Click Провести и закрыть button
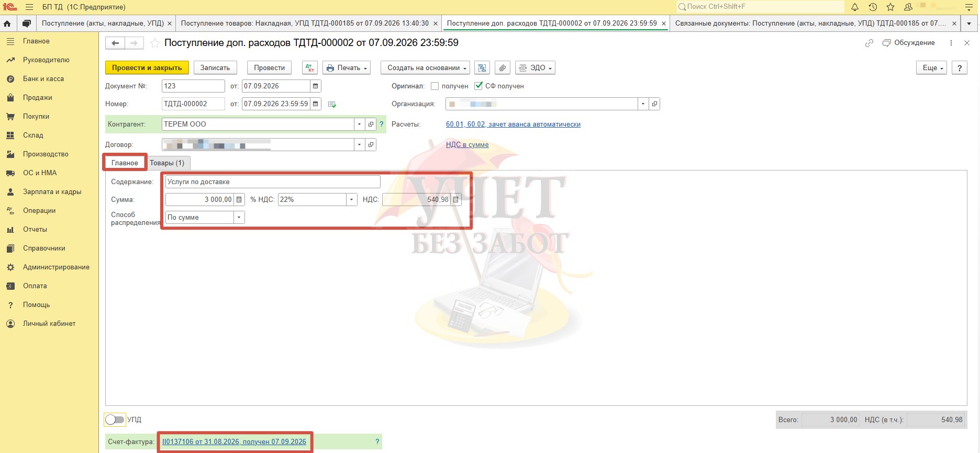The height and width of the screenshot is (453, 980). 147,67
